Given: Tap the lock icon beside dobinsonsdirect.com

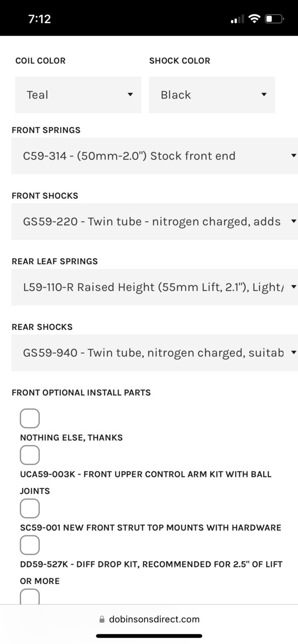Looking at the screenshot, I should pyautogui.click(x=102, y=620).
